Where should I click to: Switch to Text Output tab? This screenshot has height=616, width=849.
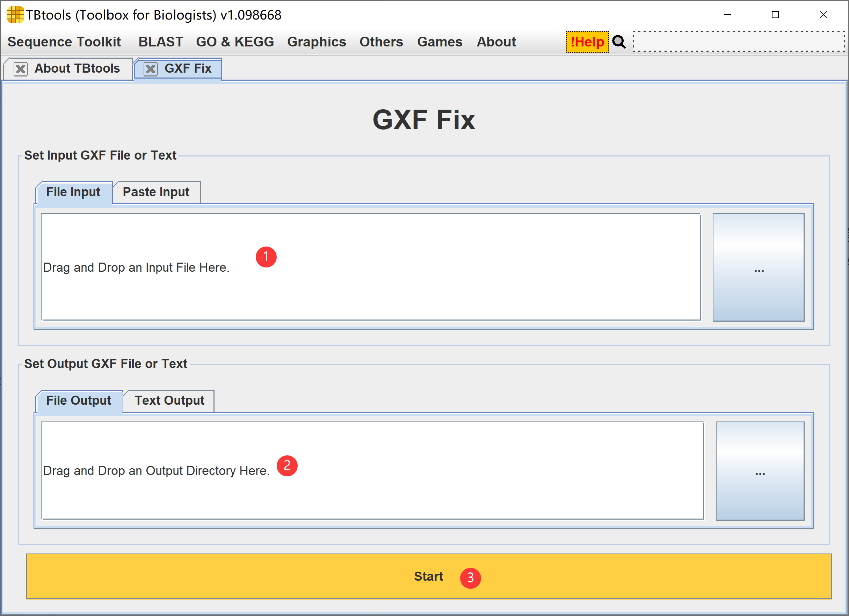(x=169, y=401)
